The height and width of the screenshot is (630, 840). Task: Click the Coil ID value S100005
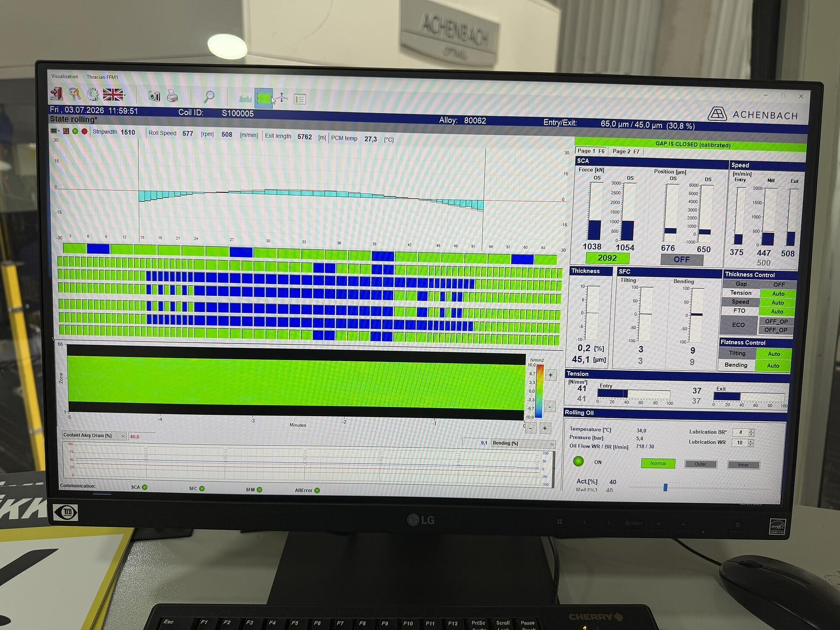238,113
